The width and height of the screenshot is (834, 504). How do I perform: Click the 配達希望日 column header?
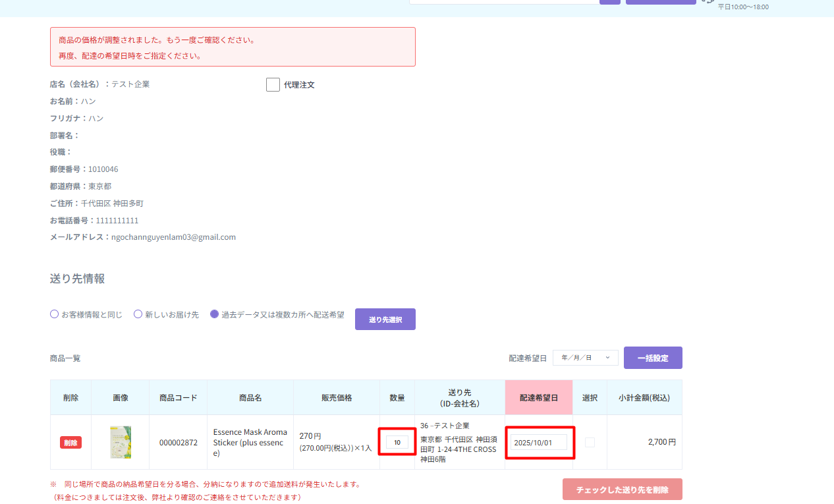tap(538, 398)
